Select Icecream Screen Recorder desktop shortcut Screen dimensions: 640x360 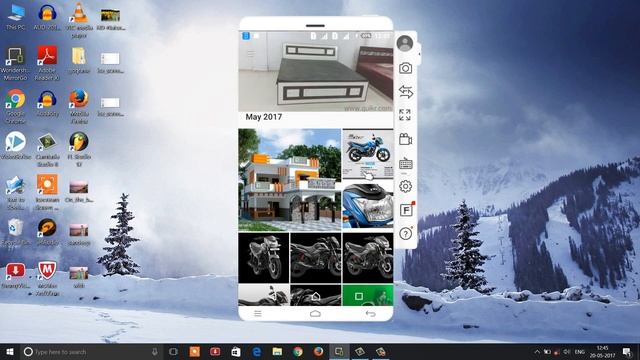(47, 192)
